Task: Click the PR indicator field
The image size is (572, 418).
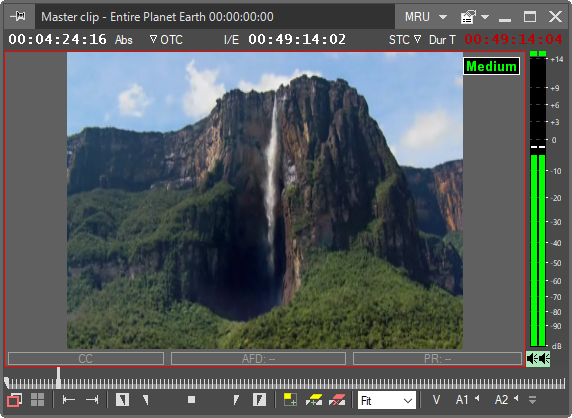Action: click(x=437, y=359)
